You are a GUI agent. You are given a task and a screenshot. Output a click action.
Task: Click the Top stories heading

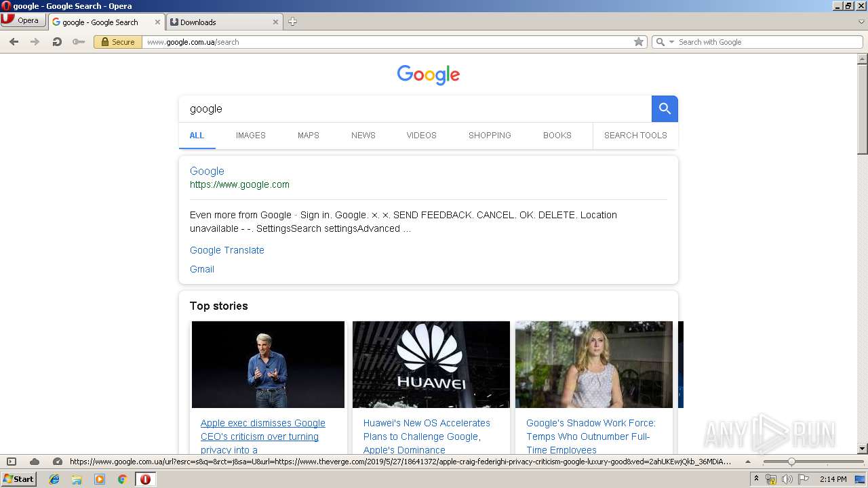point(219,306)
